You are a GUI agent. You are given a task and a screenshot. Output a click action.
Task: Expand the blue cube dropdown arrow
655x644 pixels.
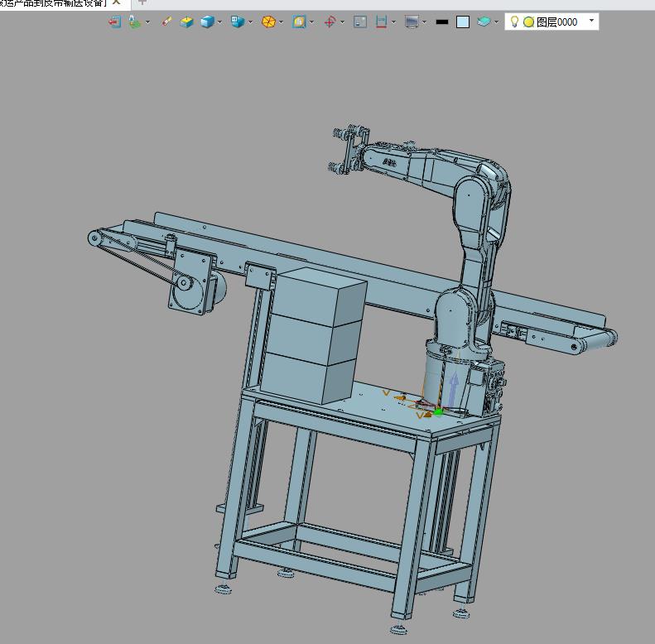coord(219,22)
